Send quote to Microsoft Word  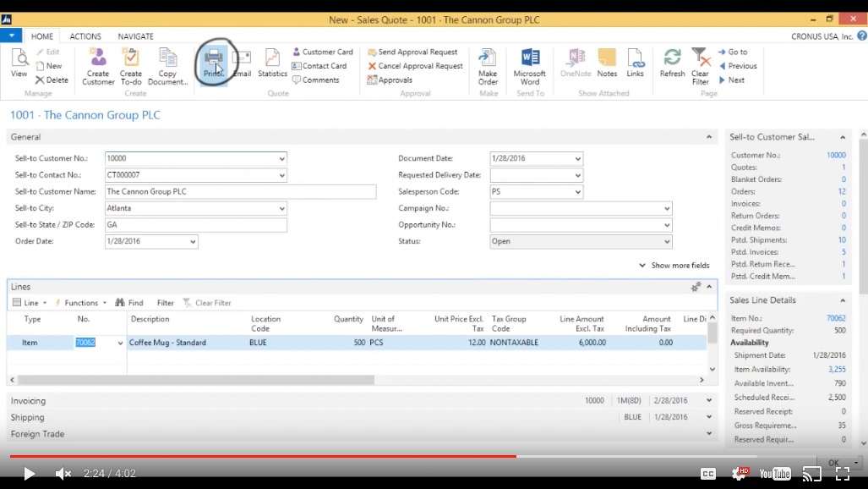tap(530, 67)
